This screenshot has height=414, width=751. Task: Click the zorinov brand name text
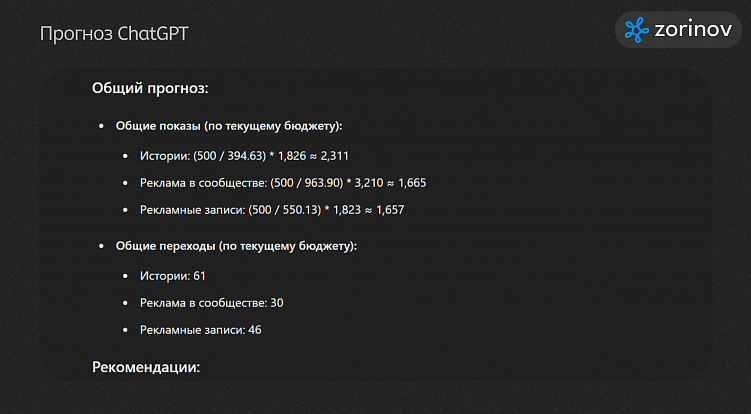tap(694, 30)
